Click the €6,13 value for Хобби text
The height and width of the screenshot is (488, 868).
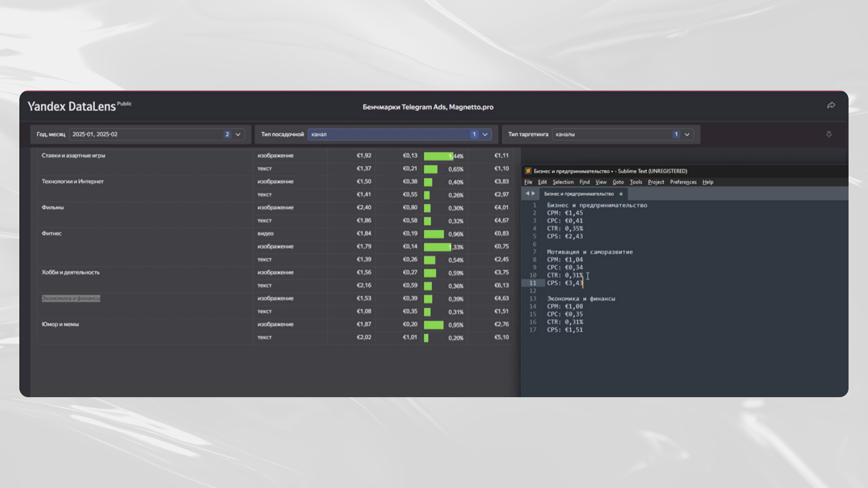(501, 285)
